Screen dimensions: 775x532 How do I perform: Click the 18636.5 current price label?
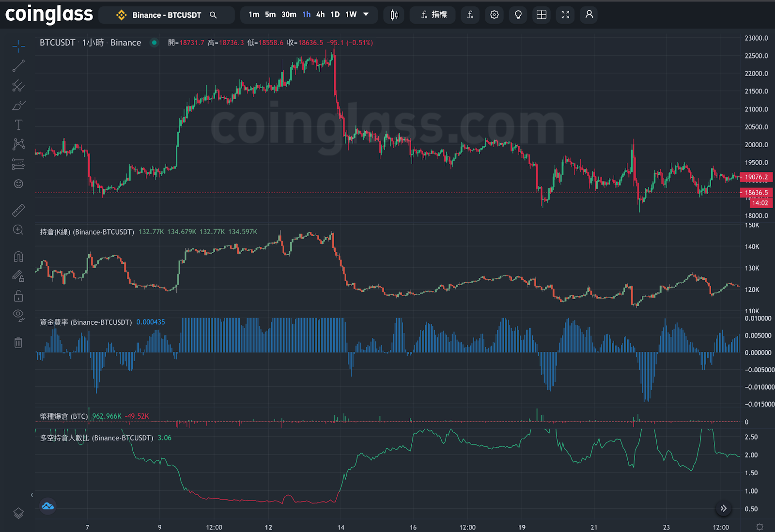(757, 193)
